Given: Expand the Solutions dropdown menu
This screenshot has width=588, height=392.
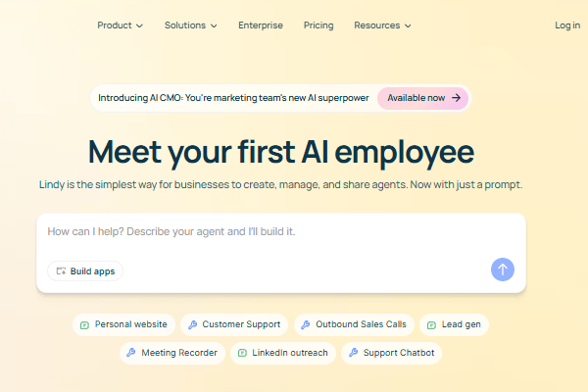Looking at the screenshot, I should (190, 25).
